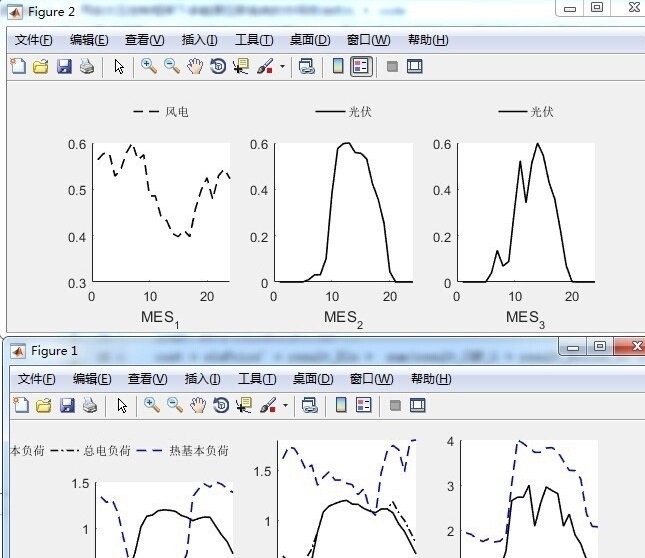Hide Plot Tools icon in Figure 2
Image resolution: width=645 pixels, height=558 pixels.
pos(392,66)
